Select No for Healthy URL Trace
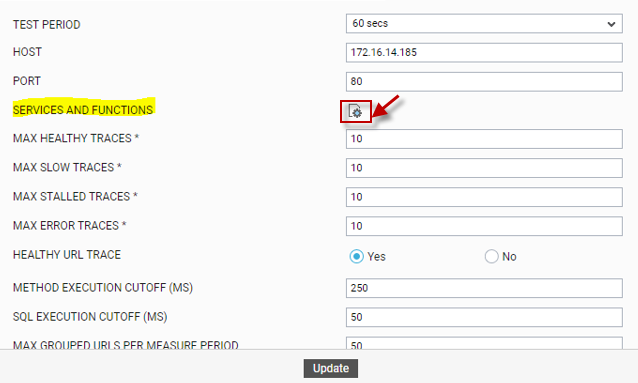 pos(492,256)
